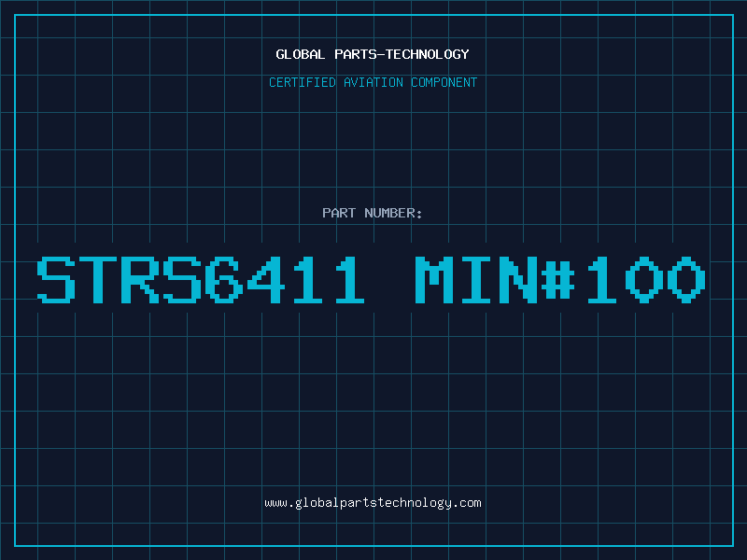Open the www.globalpartstechnology.com link
Viewport: 747px width, 560px height.
pos(373,503)
